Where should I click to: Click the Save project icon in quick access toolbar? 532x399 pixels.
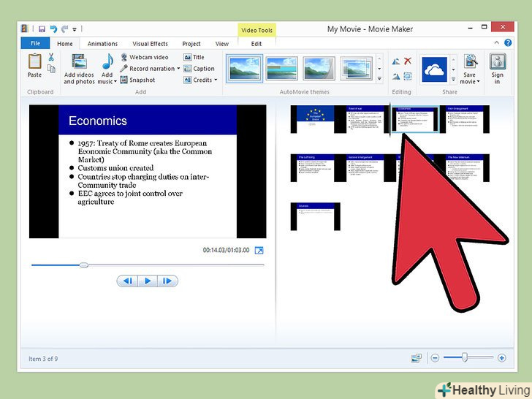pos(42,29)
